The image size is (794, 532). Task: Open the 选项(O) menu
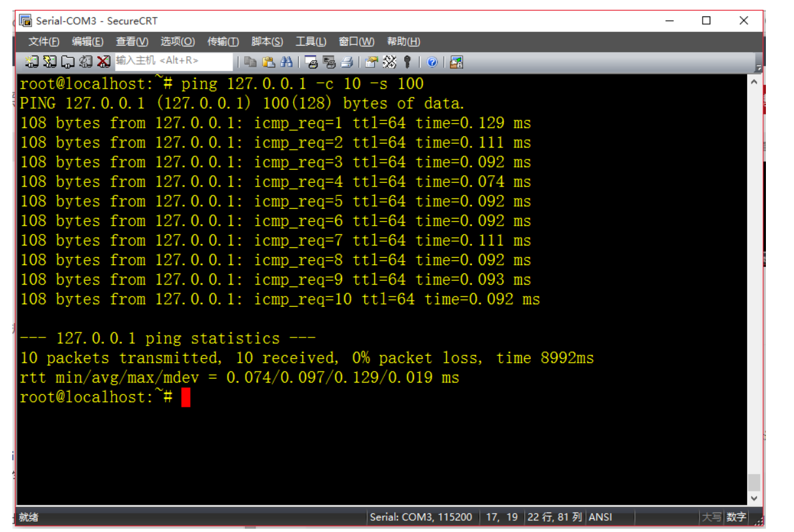[178, 42]
